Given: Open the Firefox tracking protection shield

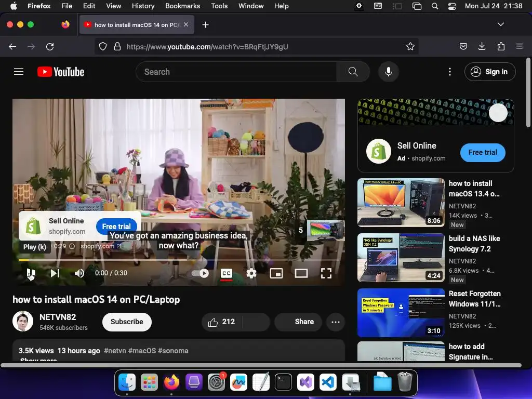Looking at the screenshot, I should click(x=103, y=46).
